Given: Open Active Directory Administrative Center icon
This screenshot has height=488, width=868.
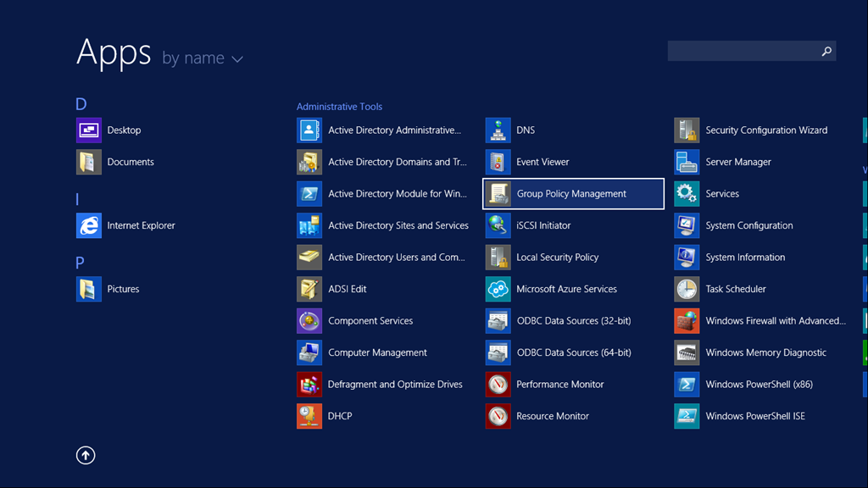Looking at the screenshot, I should (x=309, y=130).
